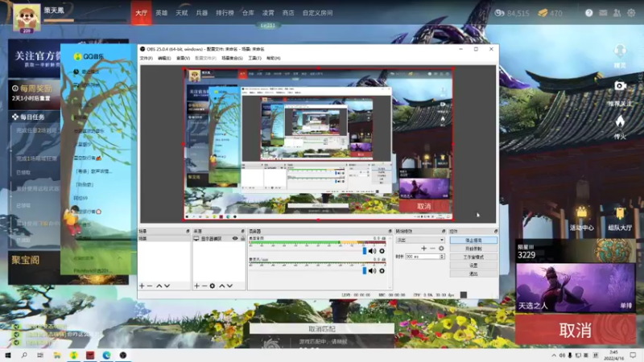Adjust microphone volume slider handle in mixer
This screenshot has height=362, width=644.
(365, 271)
